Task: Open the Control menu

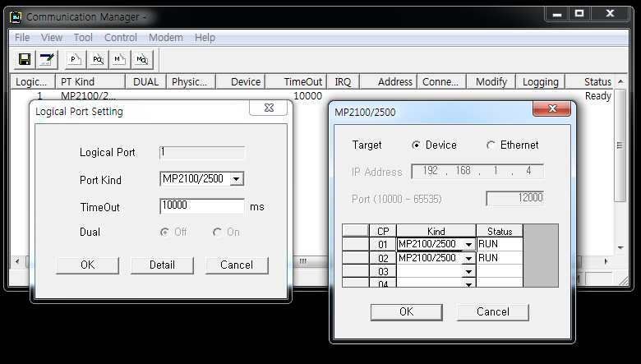Action: point(121,38)
